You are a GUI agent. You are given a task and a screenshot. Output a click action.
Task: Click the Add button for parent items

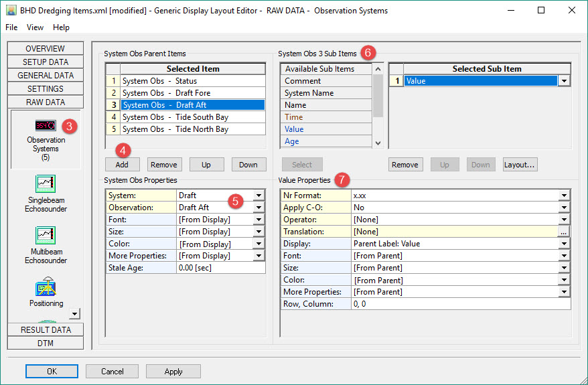122,165
